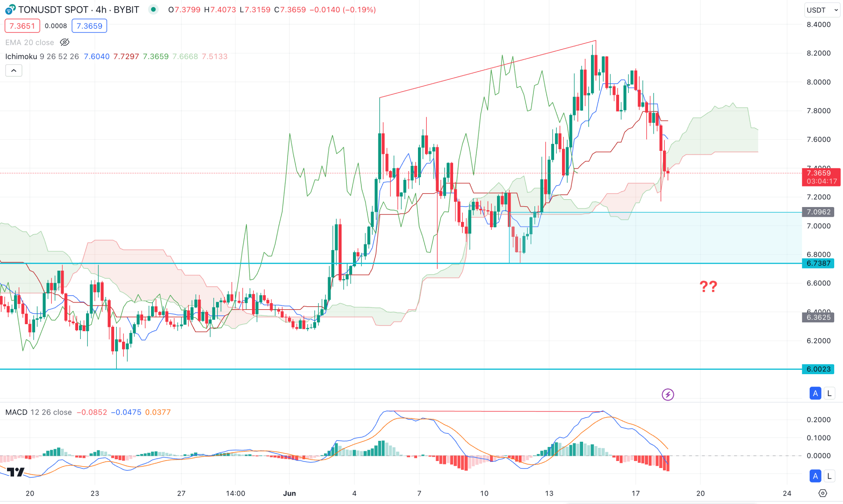The width and height of the screenshot is (843, 504).
Task: Click the purple lightning event marker
Action: 668,395
